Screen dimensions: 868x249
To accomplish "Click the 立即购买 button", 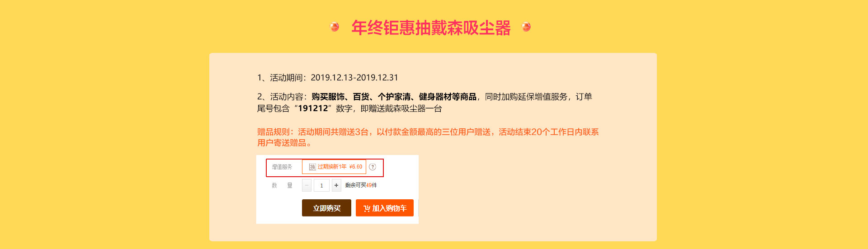I will coord(326,208).
